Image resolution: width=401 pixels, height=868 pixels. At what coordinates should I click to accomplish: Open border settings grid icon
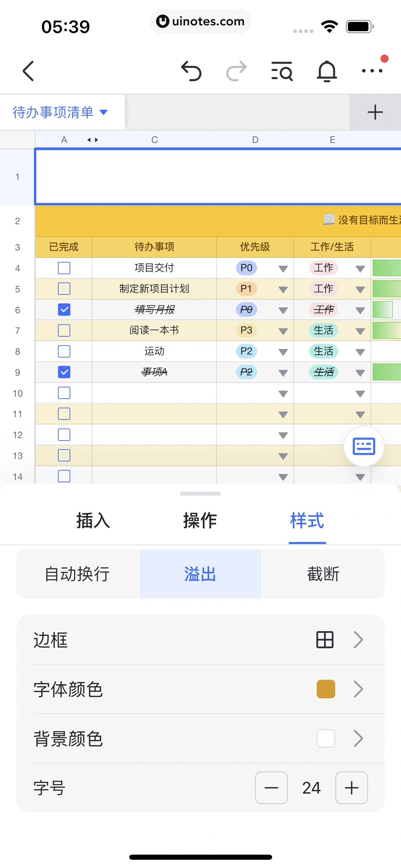325,640
